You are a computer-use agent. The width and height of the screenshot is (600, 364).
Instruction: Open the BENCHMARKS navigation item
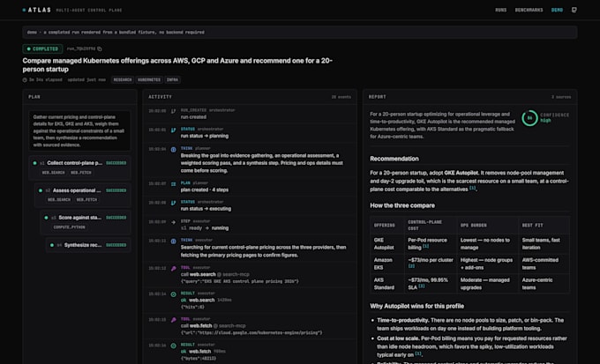pyautogui.click(x=529, y=10)
